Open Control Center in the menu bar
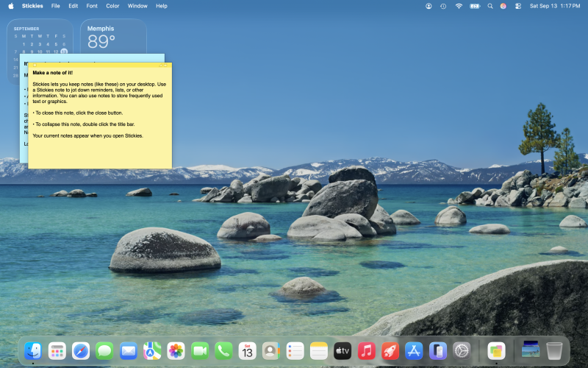 (x=518, y=6)
